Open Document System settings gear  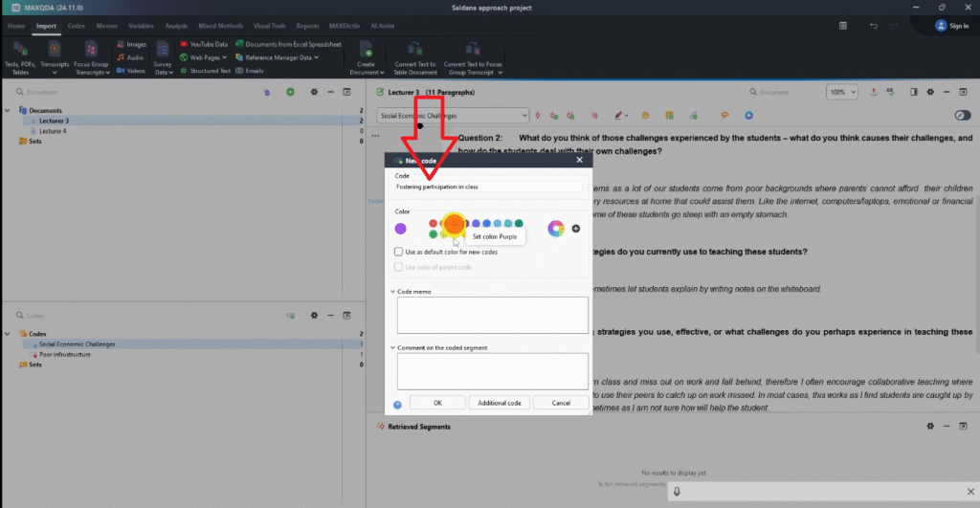(313, 92)
